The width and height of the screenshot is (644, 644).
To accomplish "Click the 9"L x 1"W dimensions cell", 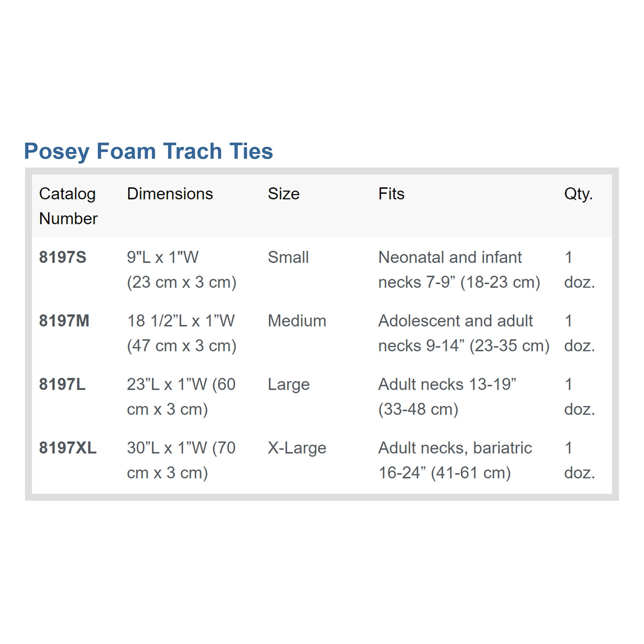I will click(181, 270).
